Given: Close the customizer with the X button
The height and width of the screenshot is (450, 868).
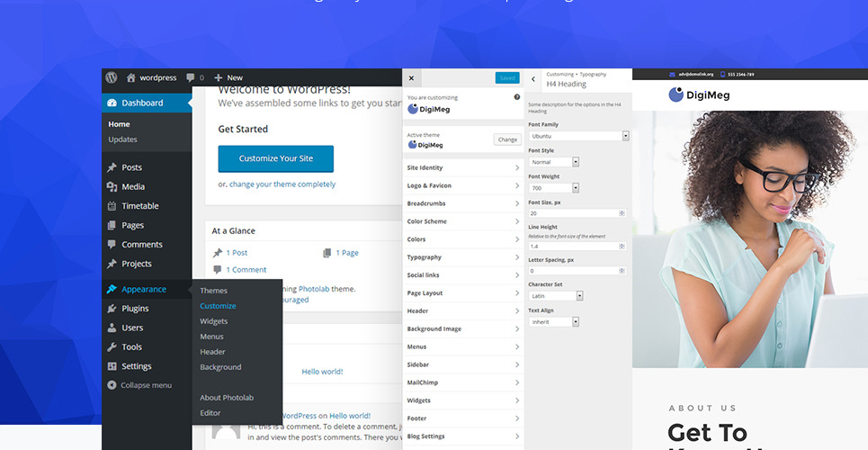Looking at the screenshot, I should (x=411, y=78).
